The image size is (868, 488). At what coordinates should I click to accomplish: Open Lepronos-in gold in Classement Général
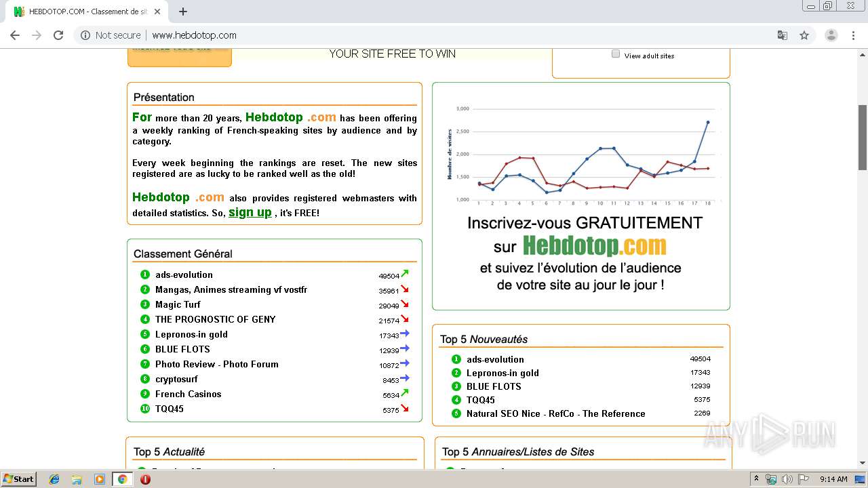(191, 334)
